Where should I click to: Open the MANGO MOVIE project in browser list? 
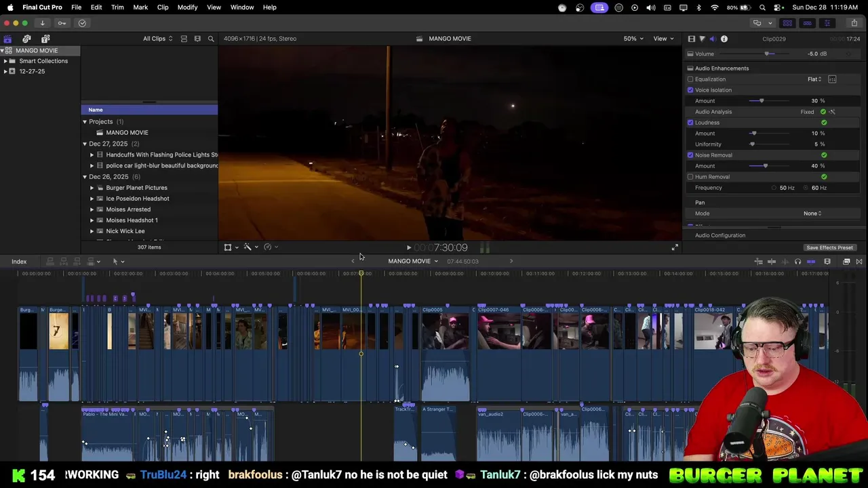127,133
